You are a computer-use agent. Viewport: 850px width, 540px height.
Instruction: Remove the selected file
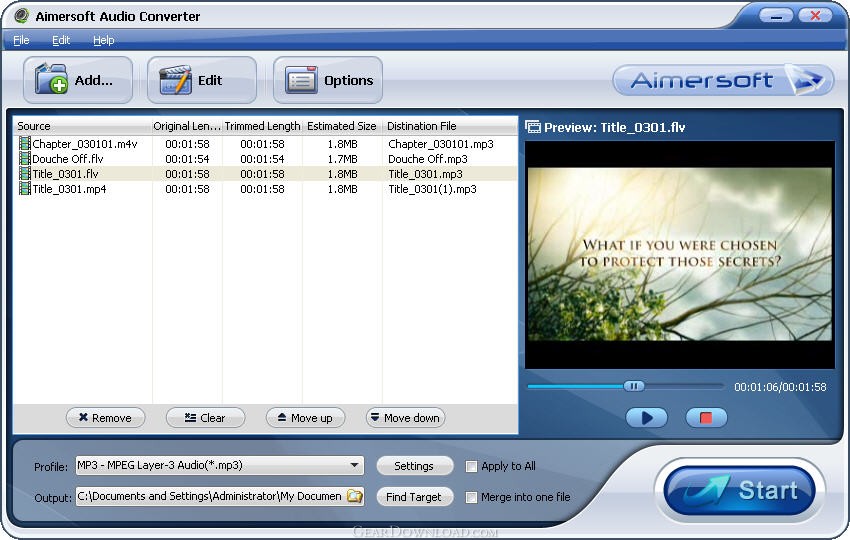106,418
